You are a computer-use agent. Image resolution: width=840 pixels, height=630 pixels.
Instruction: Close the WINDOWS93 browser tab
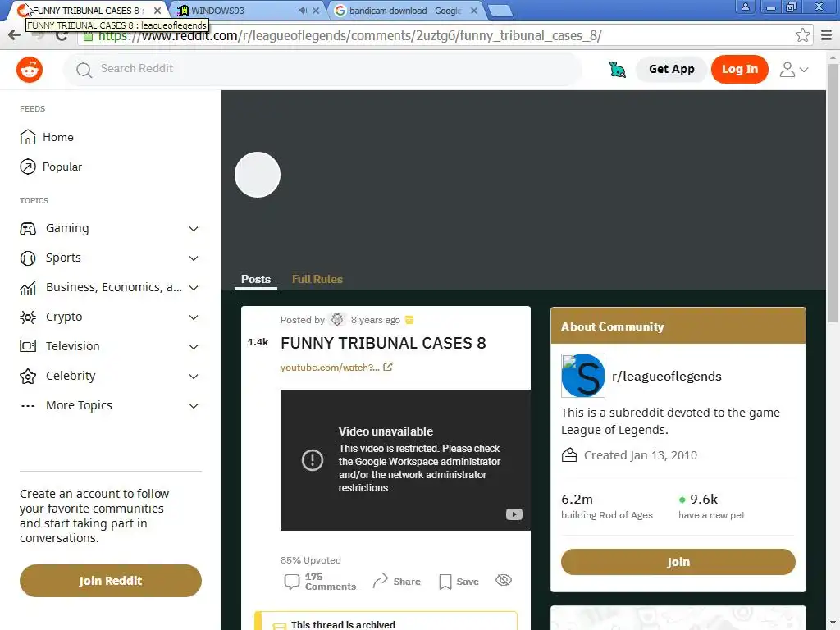(x=316, y=10)
